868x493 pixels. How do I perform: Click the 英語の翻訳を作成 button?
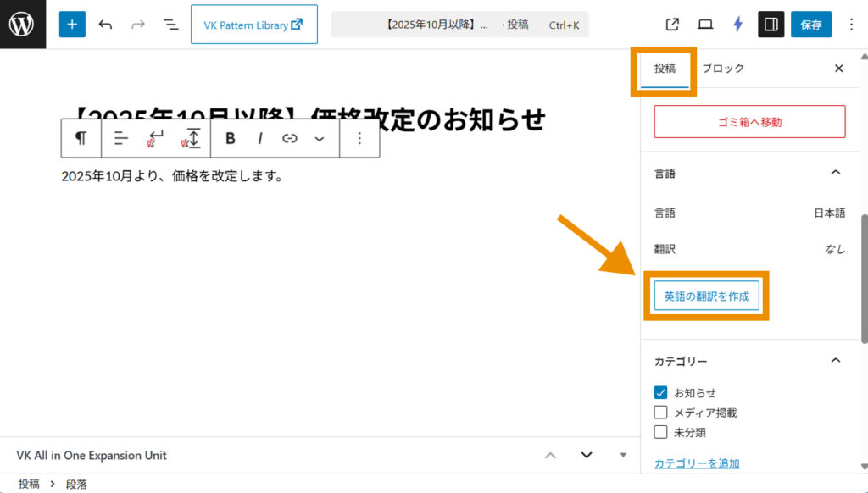tap(706, 296)
